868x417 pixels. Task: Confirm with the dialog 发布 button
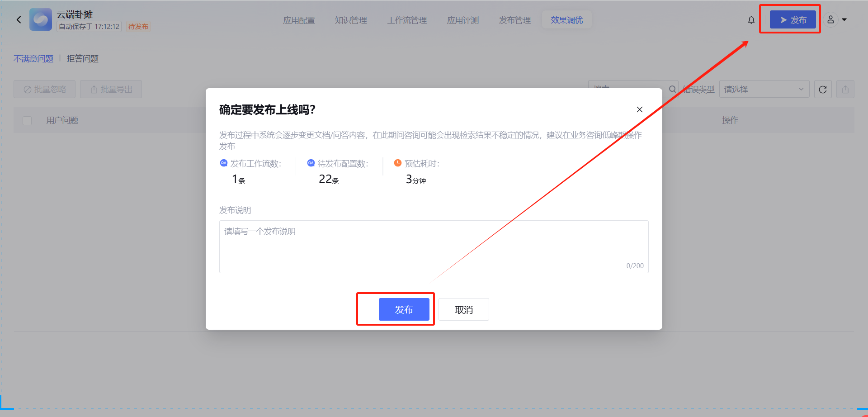(x=404, y=309)
